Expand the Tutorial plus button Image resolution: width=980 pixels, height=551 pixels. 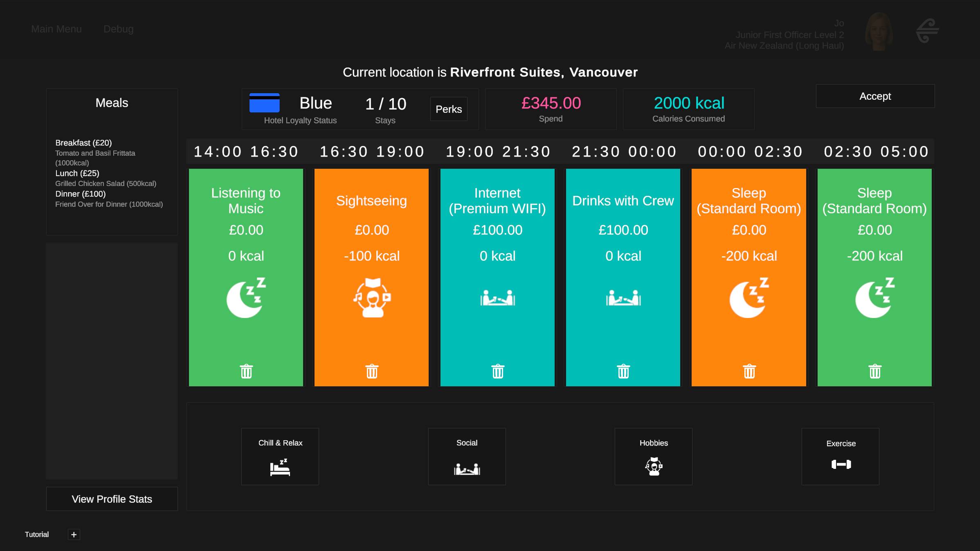click(x=74, y=535)
